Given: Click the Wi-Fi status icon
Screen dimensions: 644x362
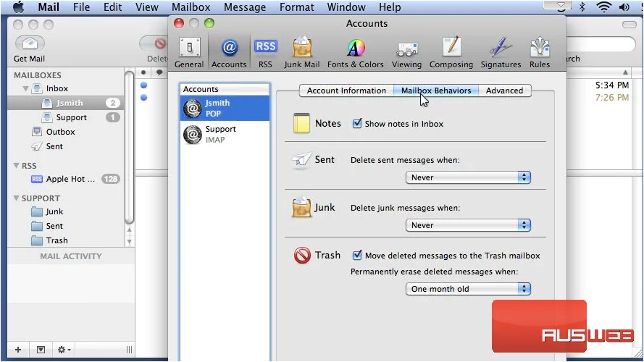Looking at the screenshot, I should point(603,7).
